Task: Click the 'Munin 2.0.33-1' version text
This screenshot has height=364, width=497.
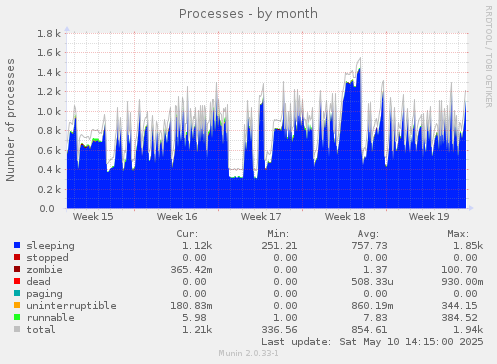Action: pyautogui.click(x=248, y=353)
